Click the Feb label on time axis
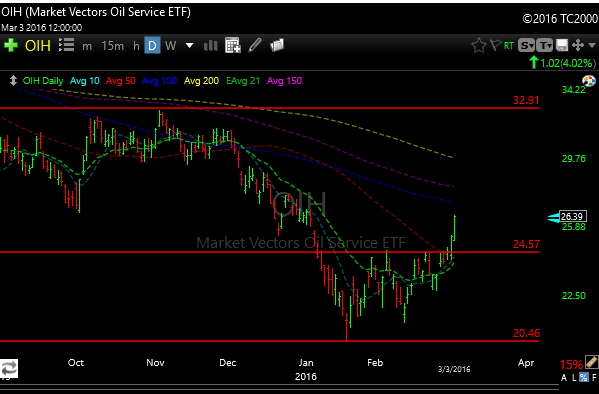Image resolution: width=599 pixels, height=394 pixels. [375, 363]
